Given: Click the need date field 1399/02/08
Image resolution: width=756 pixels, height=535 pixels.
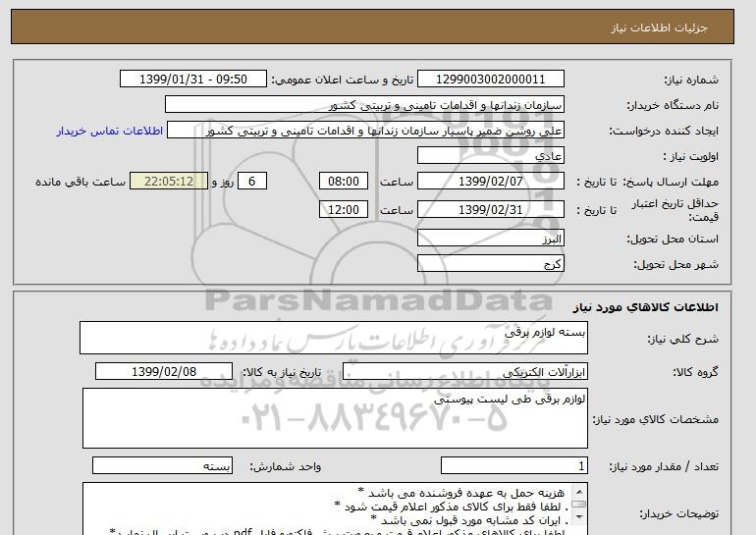Looking at the screenshot, I should pos(164,372).
